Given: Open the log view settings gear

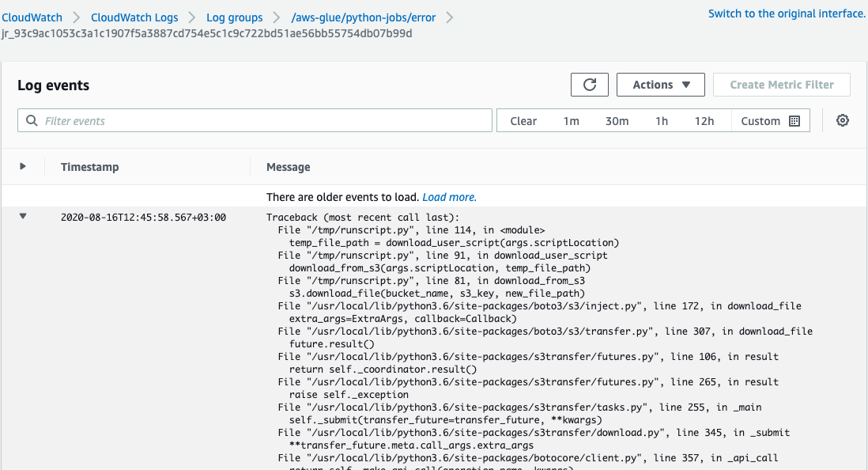Looking at the screenshot, I should 843,121.
